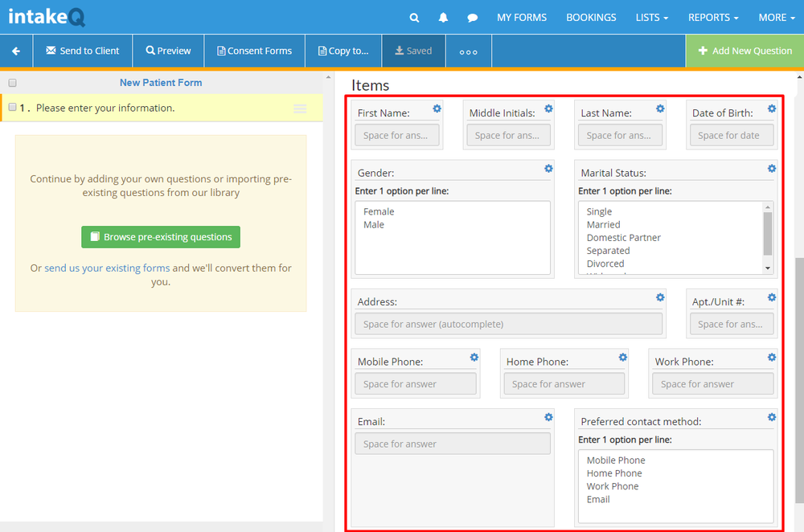Click Browse pre-existing questions button
Screen dimensions: 804x532
click(x=161, y=237)
